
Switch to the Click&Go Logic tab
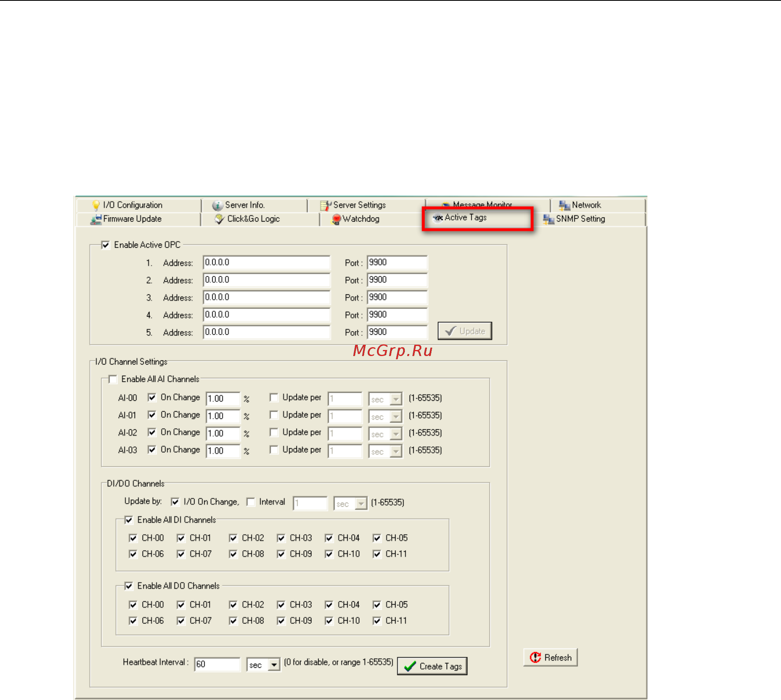click(260, 219)
